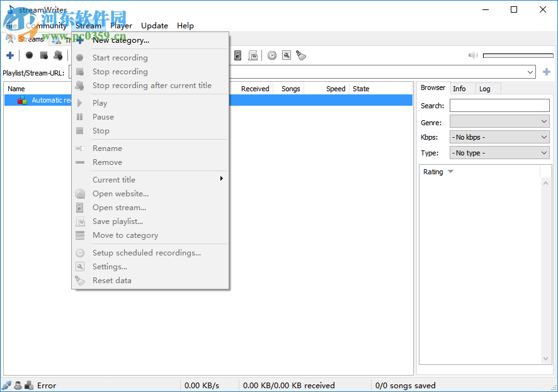Viewport: 558px width, 392px height.
Task: Mute audio via the speaker icon
Action: click(473, 55)
